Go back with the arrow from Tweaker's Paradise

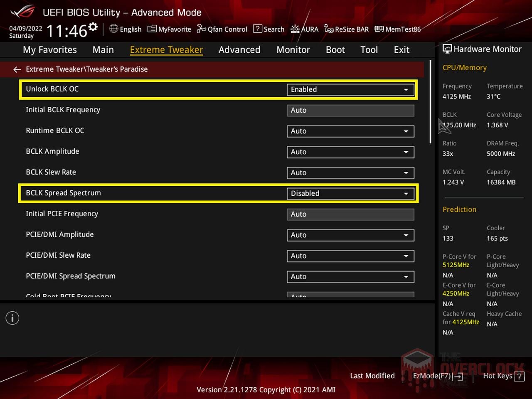[17, 69]
